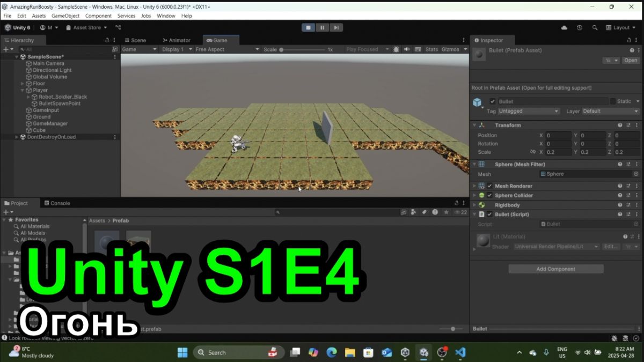Viewport: 644px width, 362px height.
Task: Open presets for the Transform component
Action: tap(628, 125)
